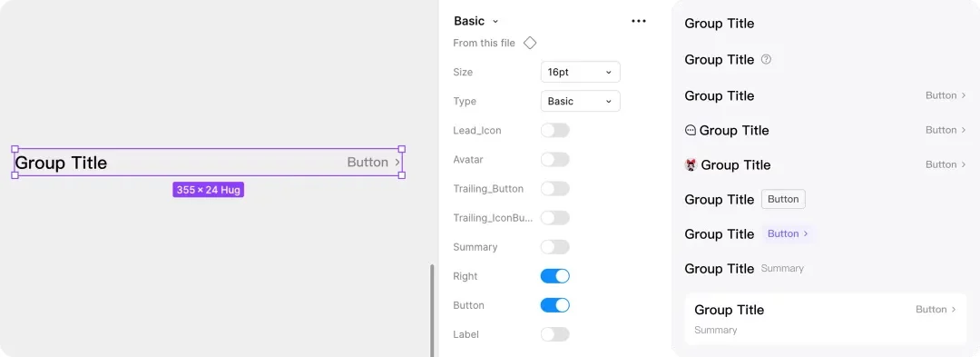Screen dimensions: 980x357
Task: Click the vertical scrollbar beside the canvas
Action: (432, 310)
